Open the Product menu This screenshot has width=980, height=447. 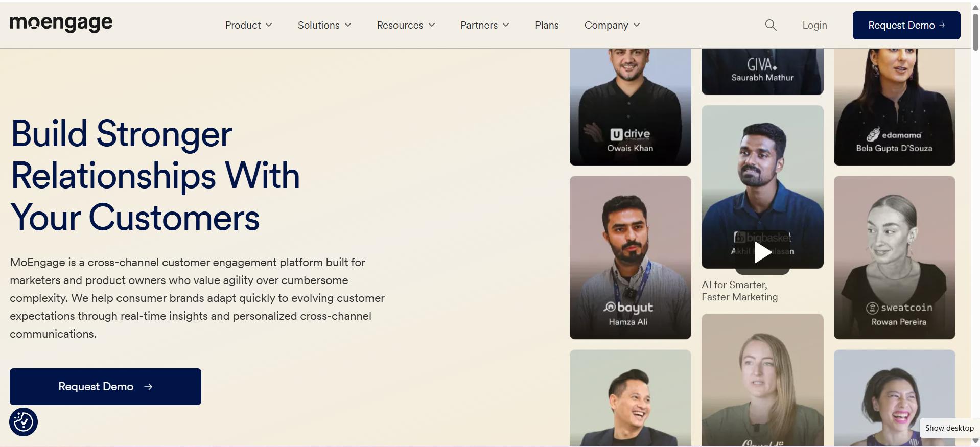(248, 25)
